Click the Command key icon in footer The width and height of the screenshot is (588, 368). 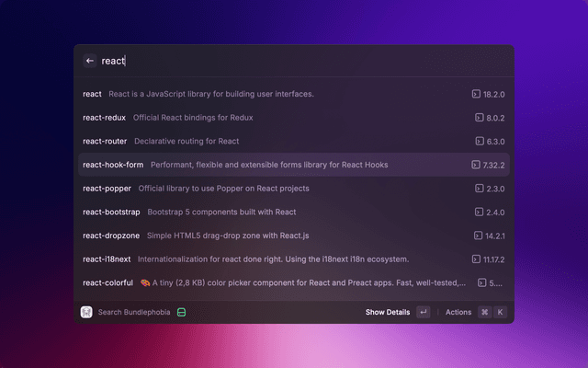[x=484, y=312]
